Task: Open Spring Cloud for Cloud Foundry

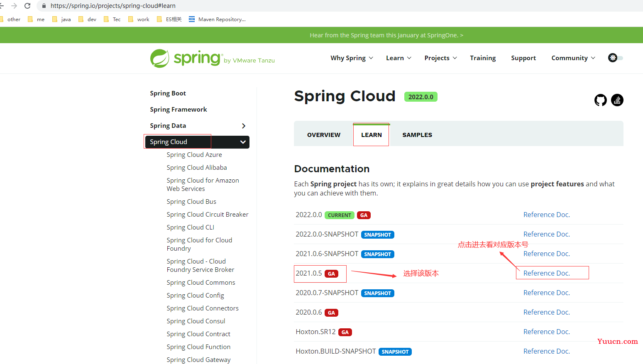Action: tap(200, 244)
